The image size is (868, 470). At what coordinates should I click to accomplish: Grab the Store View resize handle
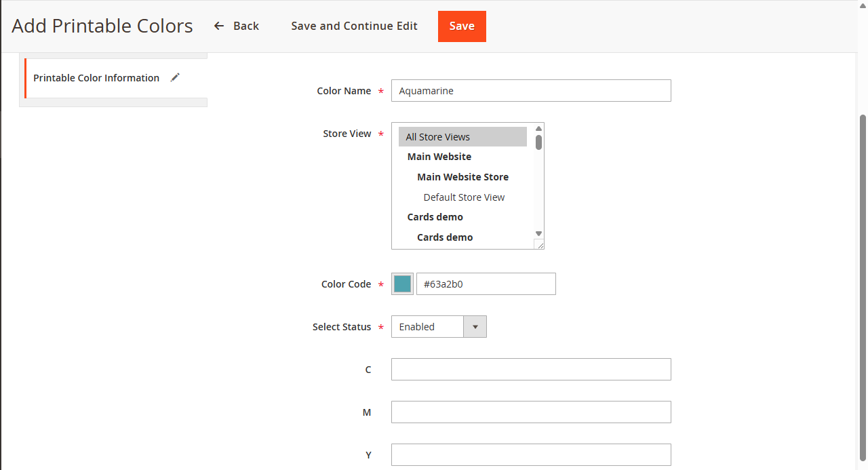click(x=539, y=244)
